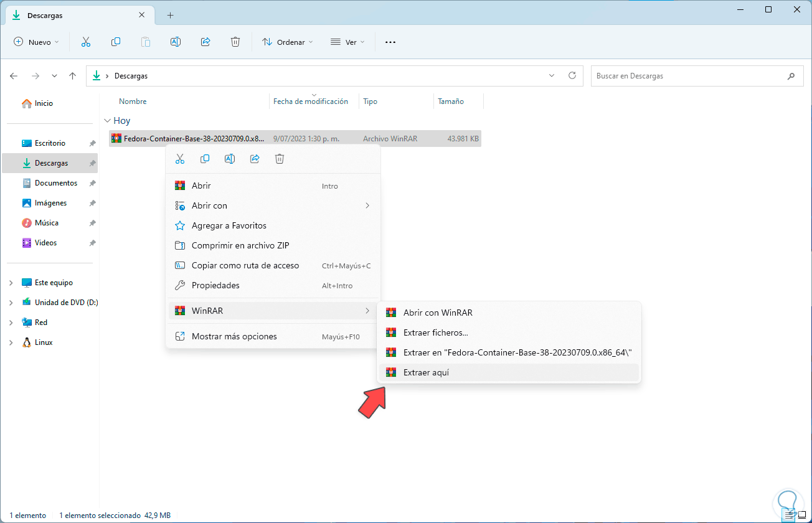Screen dimensions: 812x523
Task: Open Imágenes in the sidebar
Action: pos(50,203)
